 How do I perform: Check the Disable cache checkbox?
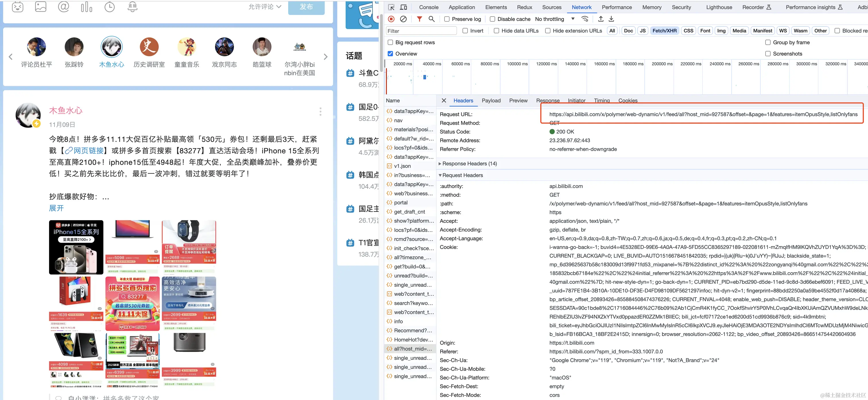pos(492,19)
